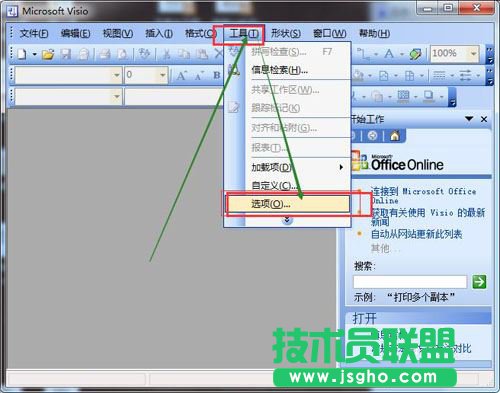Click 获取有关使用 Visio 的最新新闻 link
Image resolution: width=500 pixels, height=393 pixels.
tap(428, 217)
